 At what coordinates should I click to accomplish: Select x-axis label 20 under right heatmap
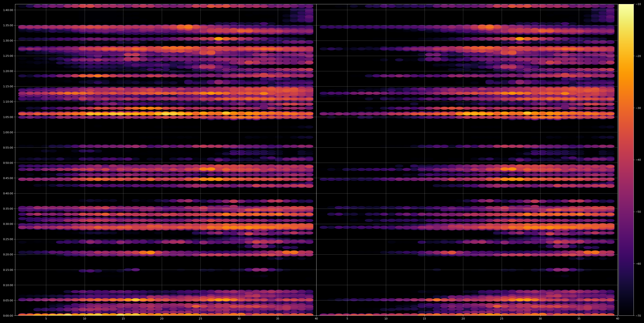coord(463,319)
